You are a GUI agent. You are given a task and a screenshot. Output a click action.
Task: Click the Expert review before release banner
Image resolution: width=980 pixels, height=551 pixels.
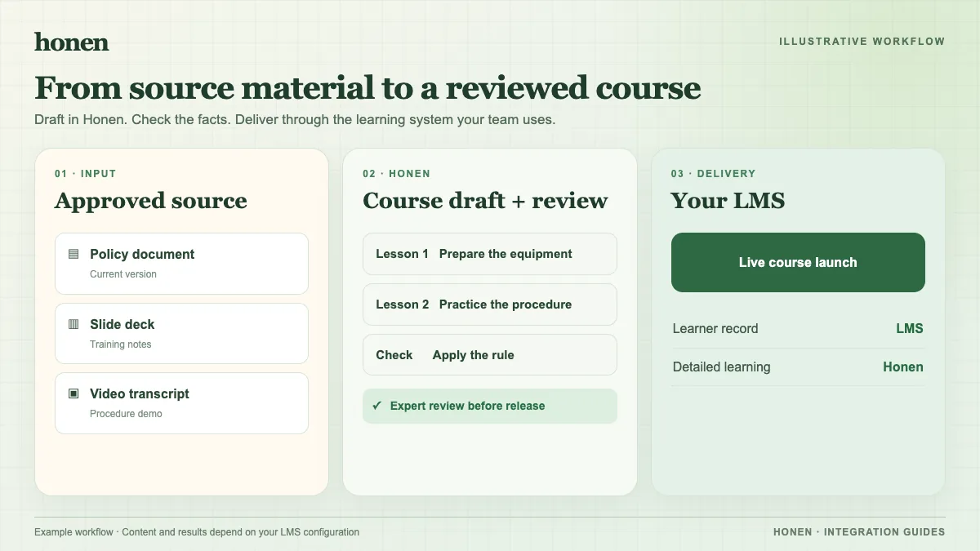point(490,406)
